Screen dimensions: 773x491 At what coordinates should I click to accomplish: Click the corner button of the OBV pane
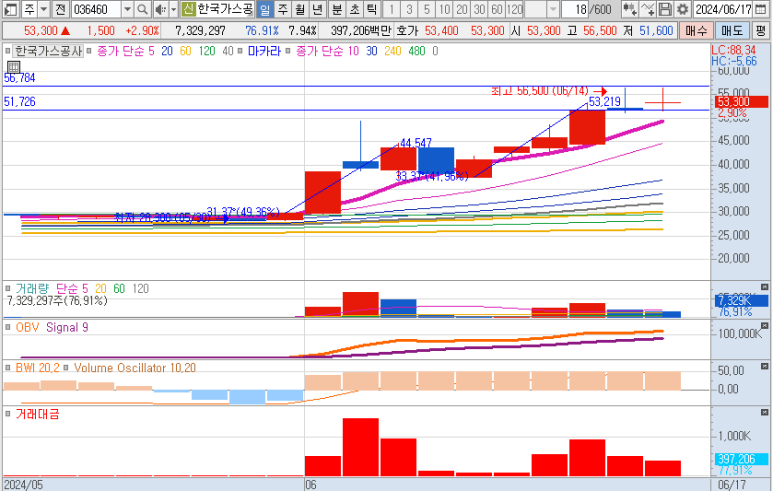click(x=765, y=326)
